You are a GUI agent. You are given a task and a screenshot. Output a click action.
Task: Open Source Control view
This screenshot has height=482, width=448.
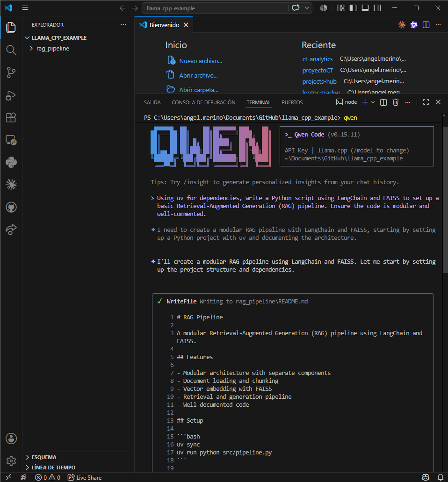[x=11, y=72]
